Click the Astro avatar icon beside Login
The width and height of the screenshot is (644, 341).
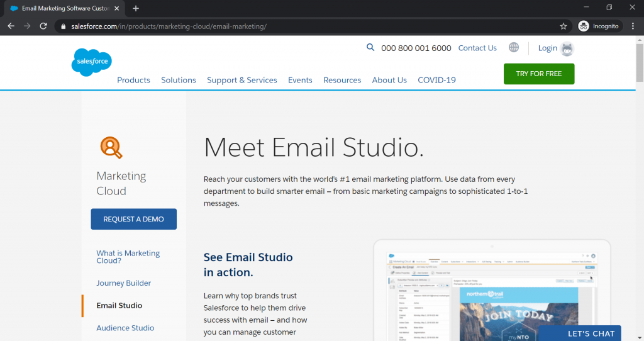tap(567, 49)
